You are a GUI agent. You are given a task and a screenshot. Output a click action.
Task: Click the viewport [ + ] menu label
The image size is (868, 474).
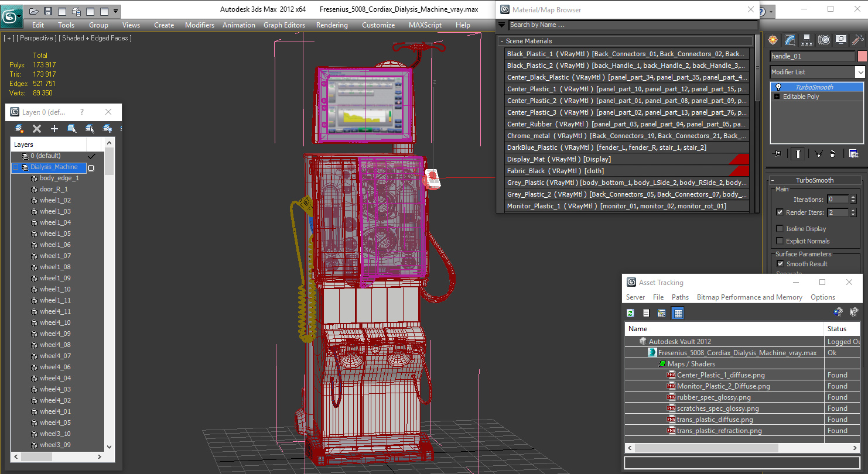[9, 38]
